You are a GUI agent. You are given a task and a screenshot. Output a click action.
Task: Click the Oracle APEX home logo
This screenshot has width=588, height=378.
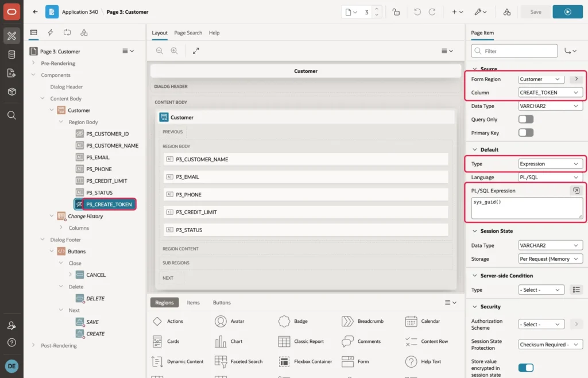(x=11, y=11)
